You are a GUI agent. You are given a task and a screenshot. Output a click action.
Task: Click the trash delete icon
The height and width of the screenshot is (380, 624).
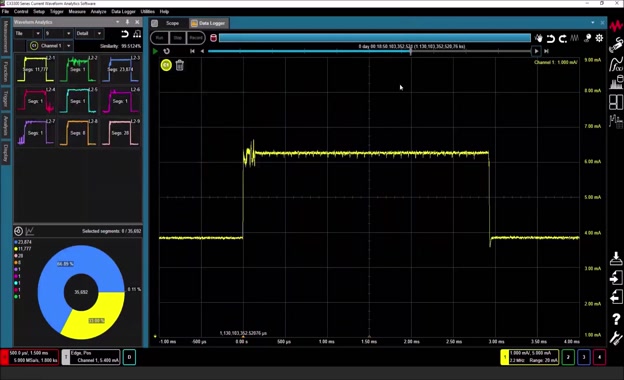click(179, 65)
